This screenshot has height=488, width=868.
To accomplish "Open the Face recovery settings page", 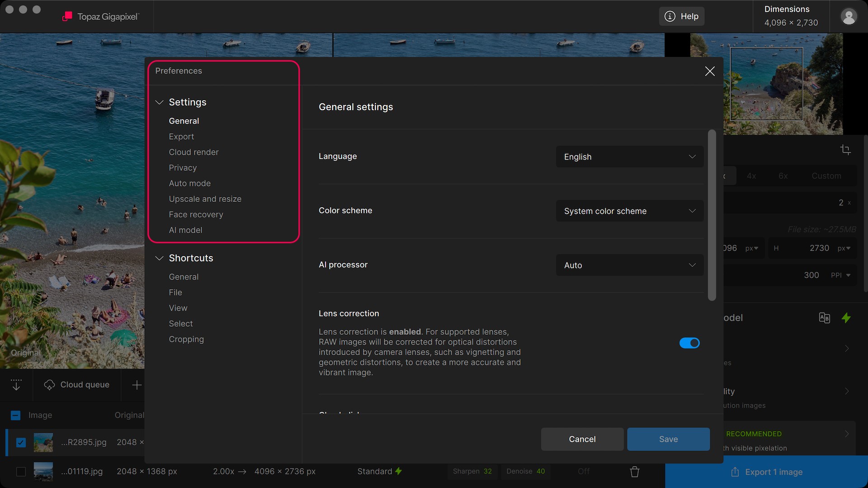I will tap(196, 215).
